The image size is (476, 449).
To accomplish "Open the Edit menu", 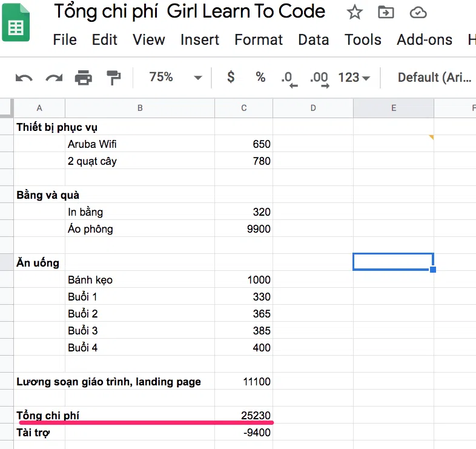I will pos(104,40).
